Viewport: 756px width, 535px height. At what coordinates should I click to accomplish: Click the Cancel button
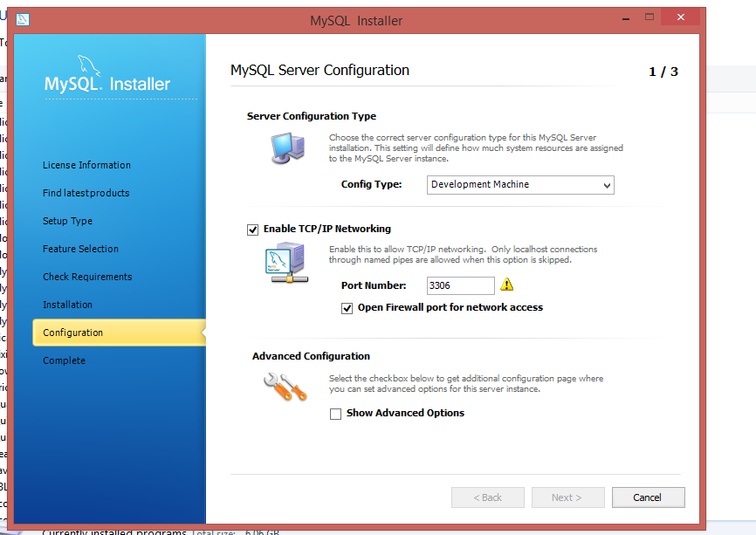point(648,497)
